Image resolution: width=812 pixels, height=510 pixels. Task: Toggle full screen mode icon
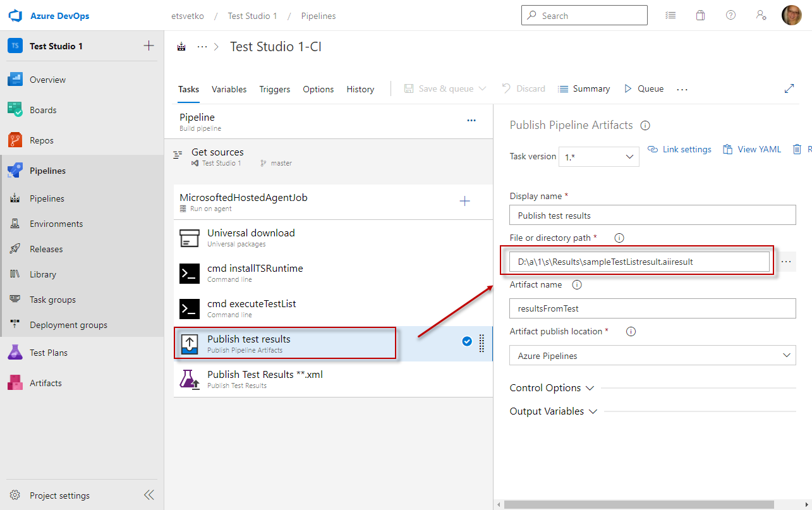point(789,88)
